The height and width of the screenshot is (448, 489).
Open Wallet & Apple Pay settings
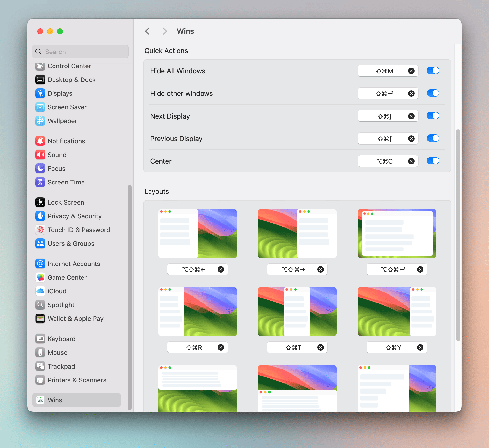point(75,318)
